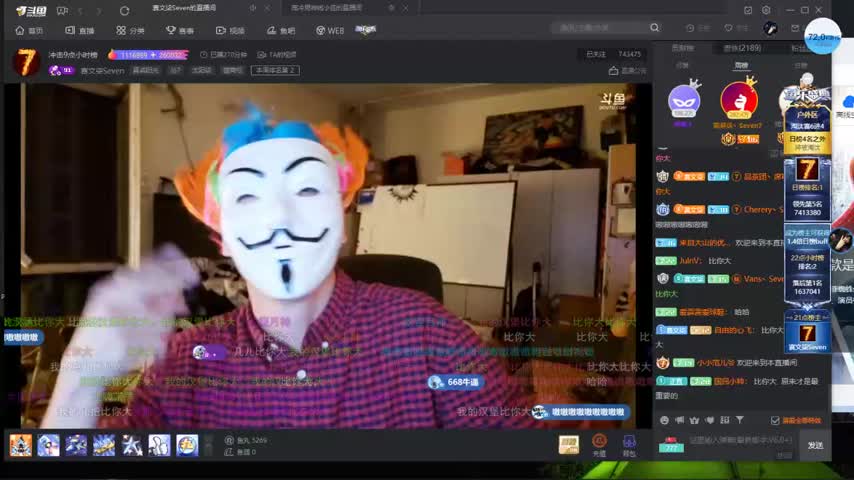This screenshot has height=480, width=854.
Task: Click the heart icon in chat toolbar
Action: (x=710, y=420)
